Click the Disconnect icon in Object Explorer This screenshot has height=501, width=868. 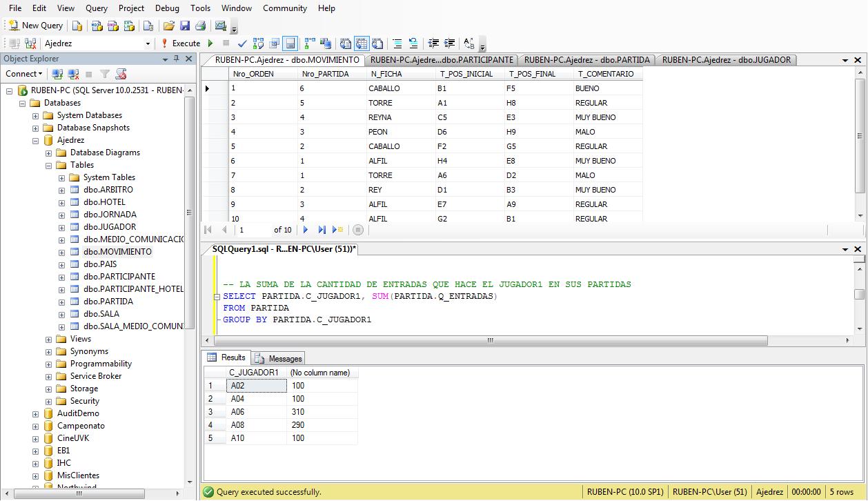pos(73,74)
